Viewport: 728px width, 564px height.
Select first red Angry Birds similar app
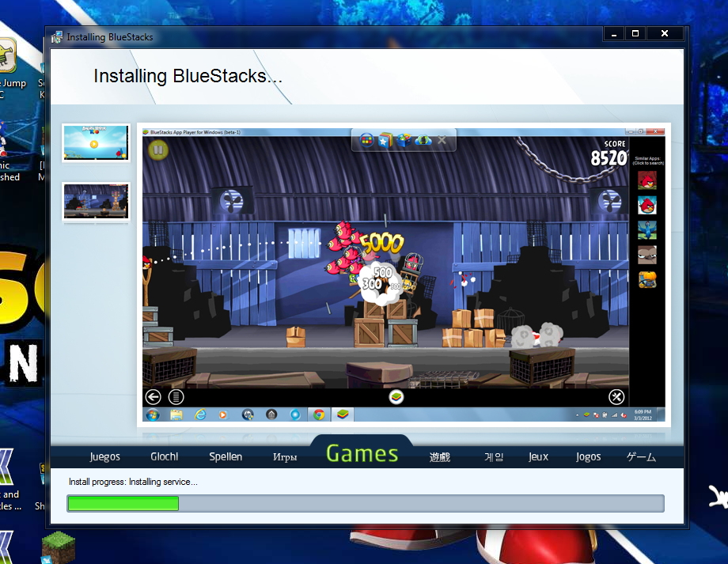pyautogui.click(x=646, y=180)
